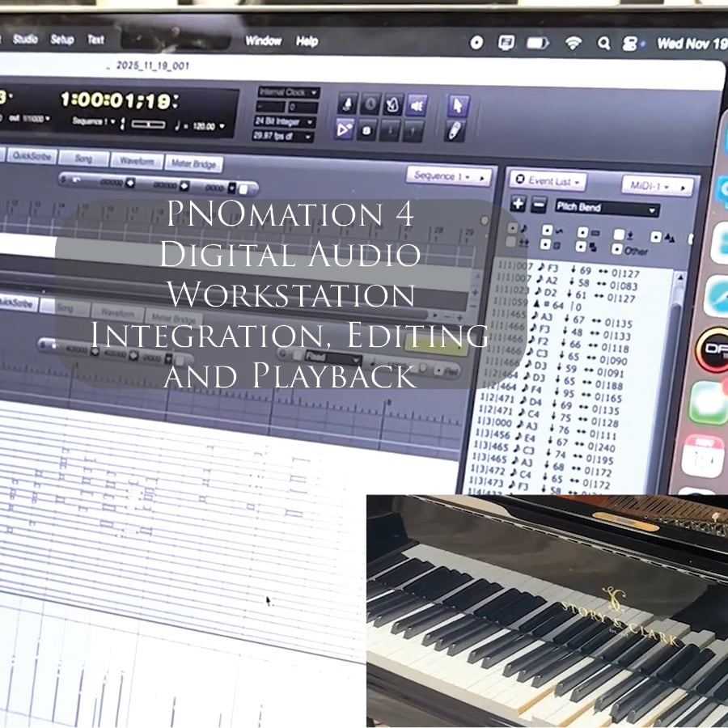Toggle pitch bend events filter checkbox
728x728 pixels.
pos(547,231)
